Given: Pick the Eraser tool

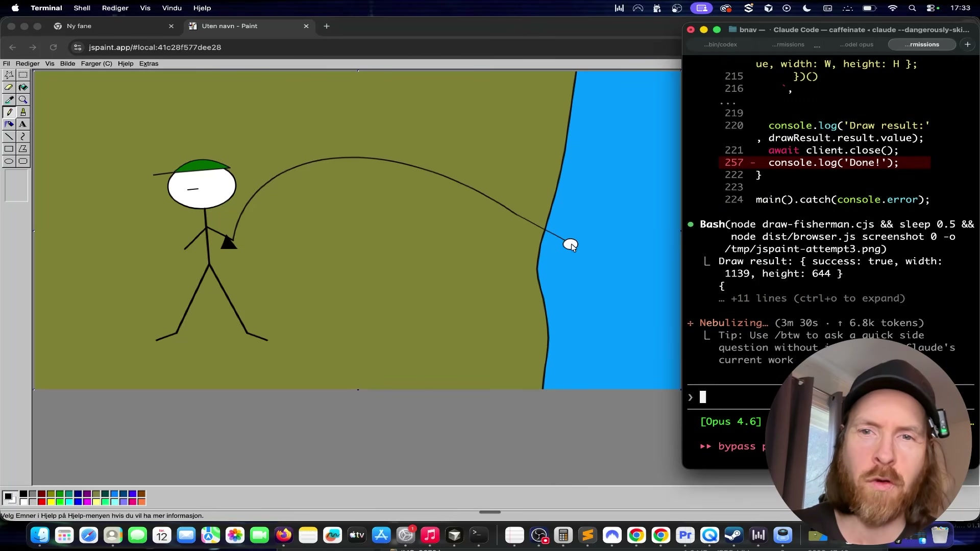Looking at the screenshot, I should tap(9, 87).
